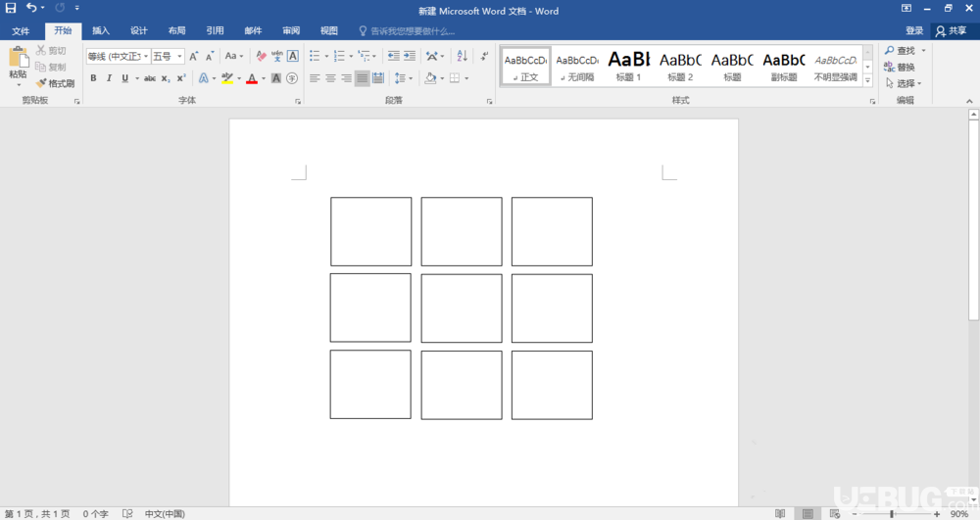
Task: Increase paragraph indent
Action: pyautogui.click(x=410, y=56)
